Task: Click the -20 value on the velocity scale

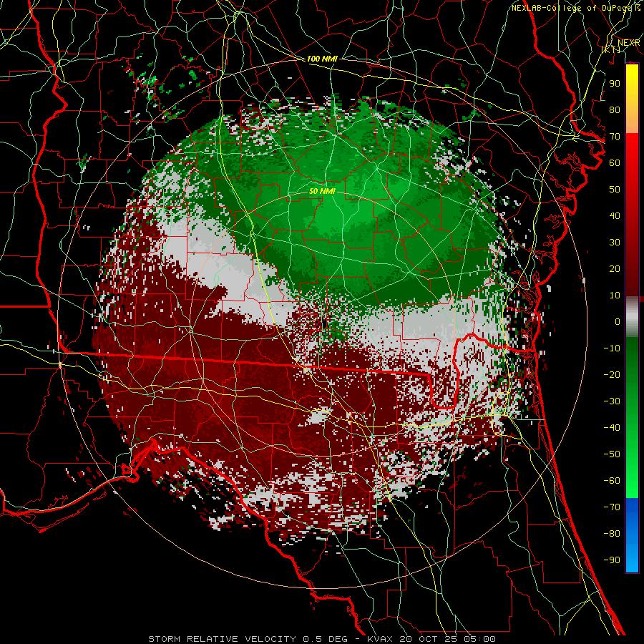Action: 612,374
